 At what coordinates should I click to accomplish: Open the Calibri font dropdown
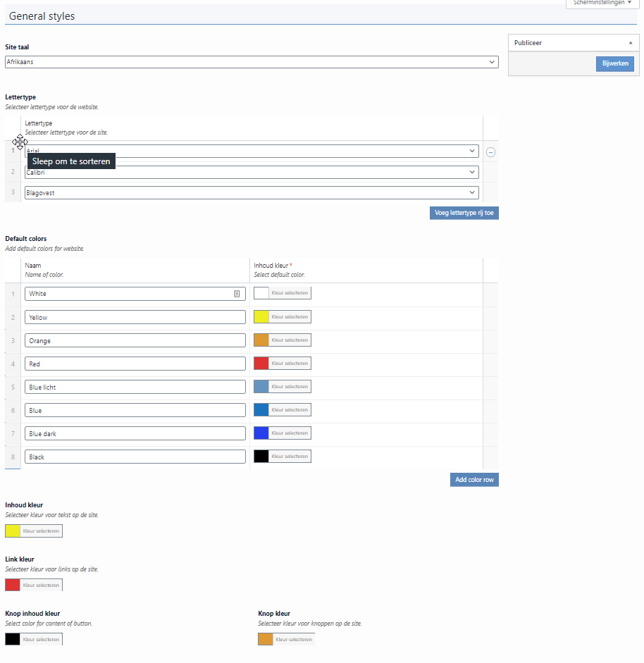(x=252, y=172)
